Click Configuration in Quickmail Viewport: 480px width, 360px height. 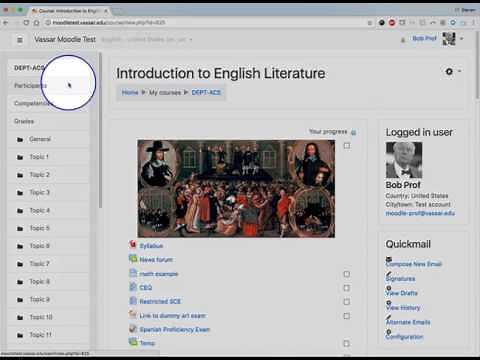404,337
